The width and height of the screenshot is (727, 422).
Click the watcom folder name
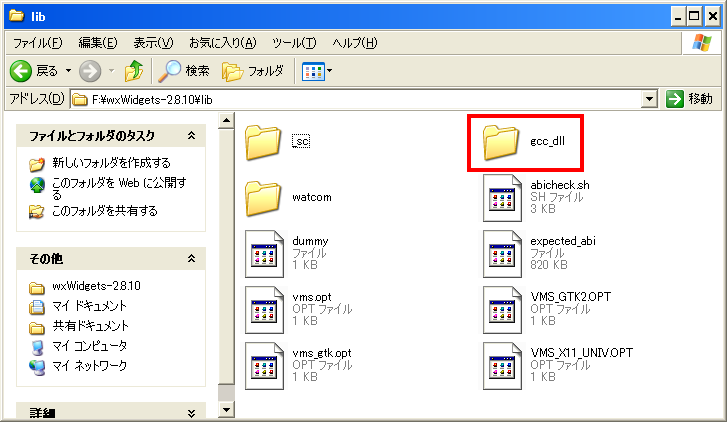click(x=312, y=197)
